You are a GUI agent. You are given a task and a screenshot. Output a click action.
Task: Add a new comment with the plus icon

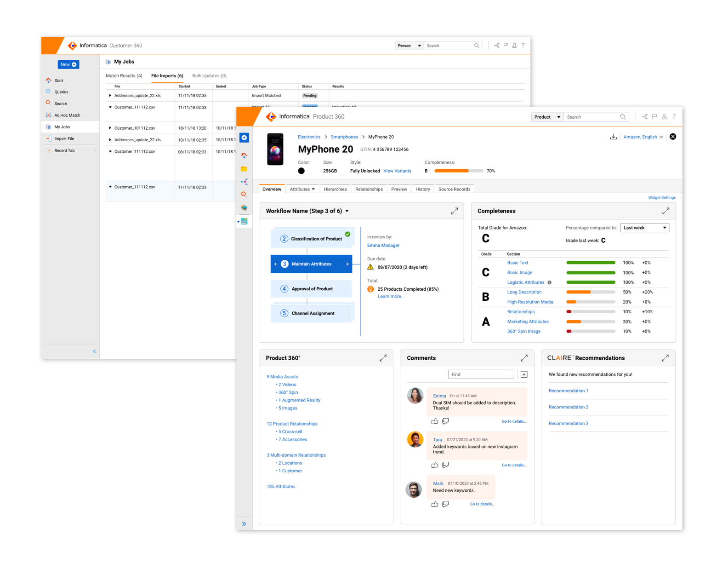pos(524,374)
